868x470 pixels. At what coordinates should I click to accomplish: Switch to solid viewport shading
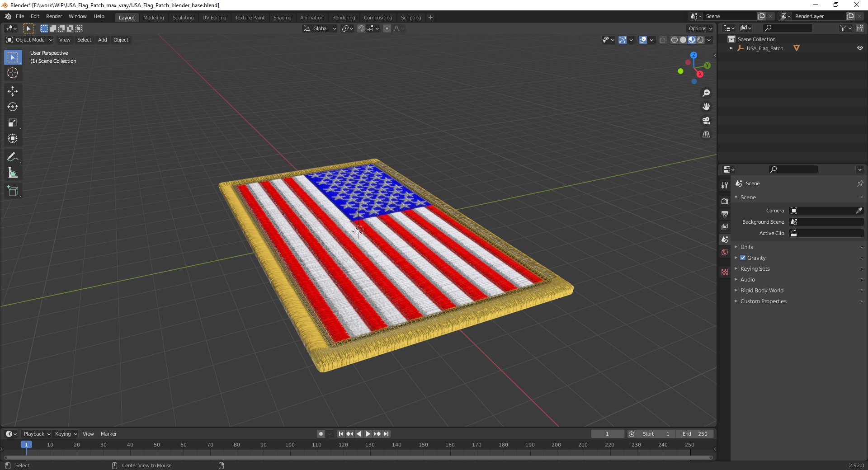[x=683, y=40]
